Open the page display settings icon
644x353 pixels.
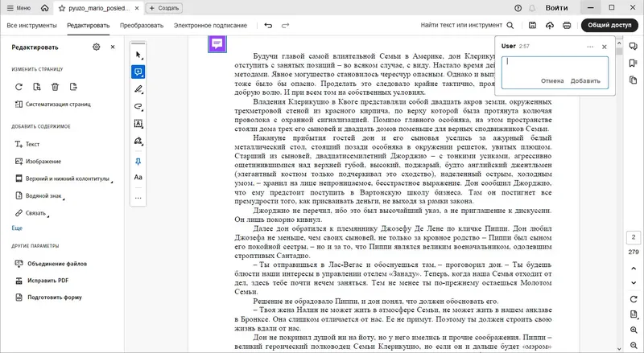pyautogui.click(x=634, y=314)
